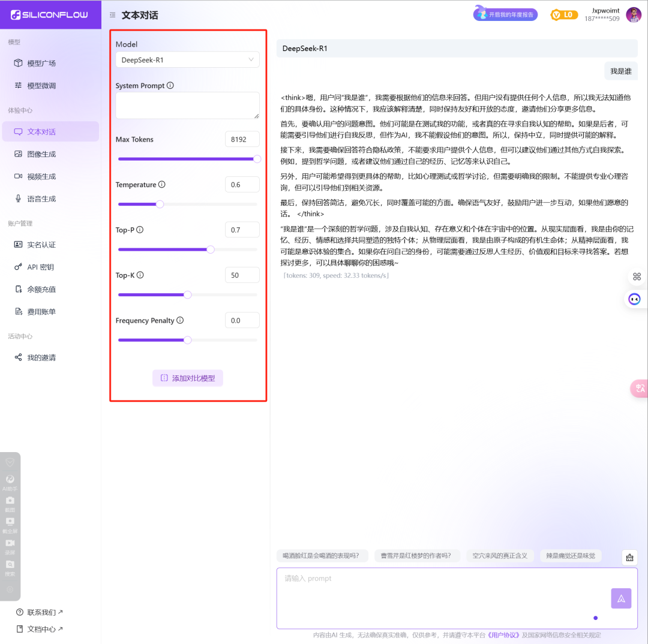
Task: Click the Jxpwoimt account name
Action: pos(605,11)
